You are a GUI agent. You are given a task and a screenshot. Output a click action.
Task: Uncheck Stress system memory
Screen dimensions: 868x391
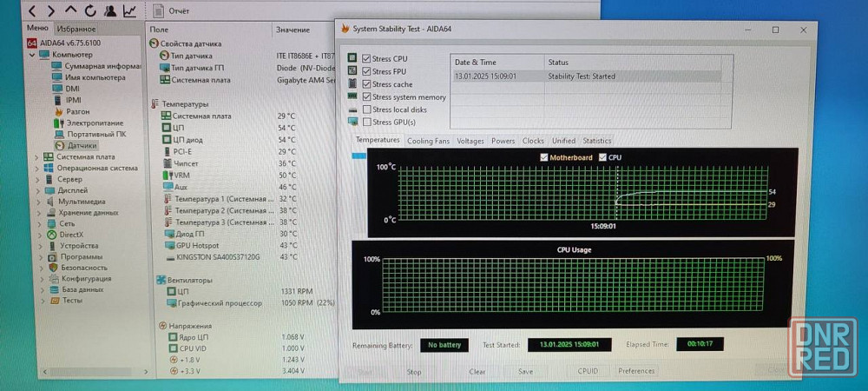(366, 97)
